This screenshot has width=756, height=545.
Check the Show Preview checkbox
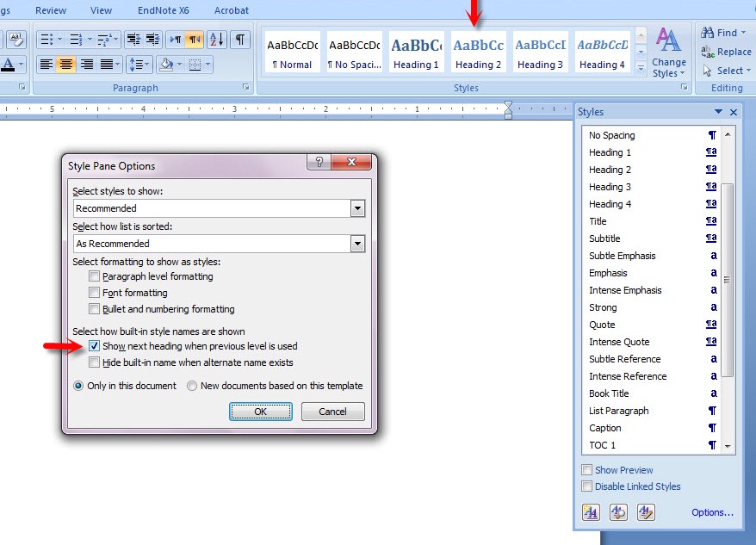pyautogui.click(x=587, y=470)
